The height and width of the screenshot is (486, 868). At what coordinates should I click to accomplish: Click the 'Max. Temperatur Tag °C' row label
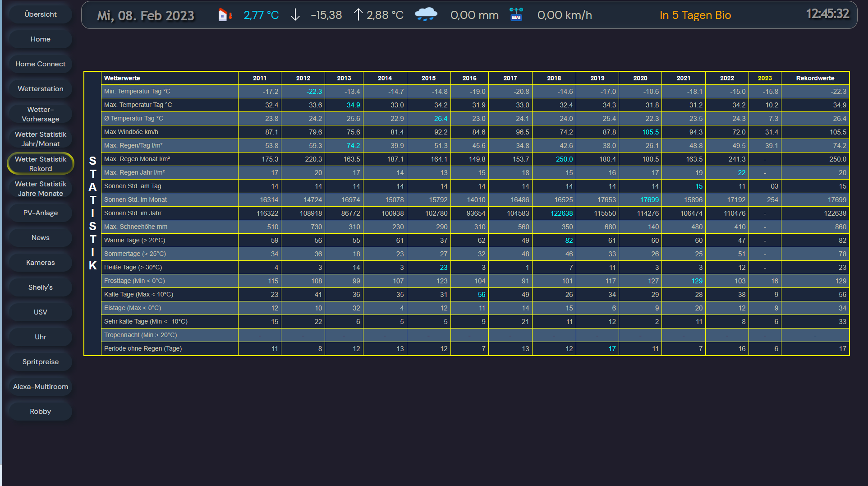click(138, 105)
